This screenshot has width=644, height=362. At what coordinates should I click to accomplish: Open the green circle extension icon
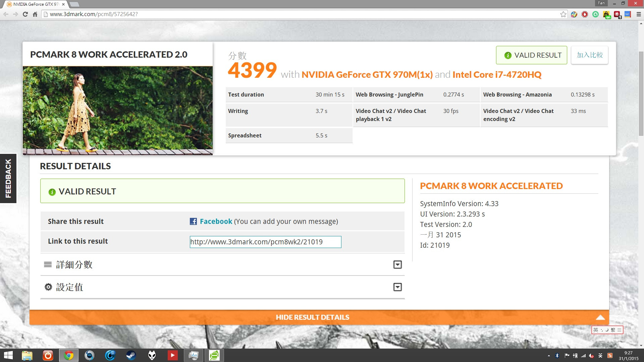595,14
